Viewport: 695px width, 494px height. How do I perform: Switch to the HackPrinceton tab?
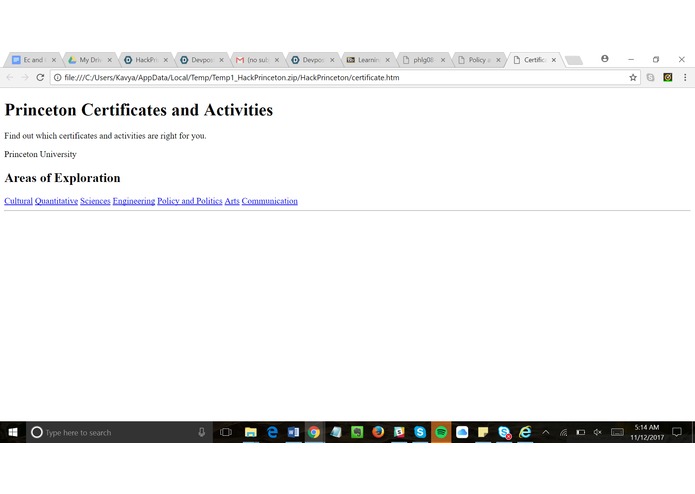pos(144,60)
